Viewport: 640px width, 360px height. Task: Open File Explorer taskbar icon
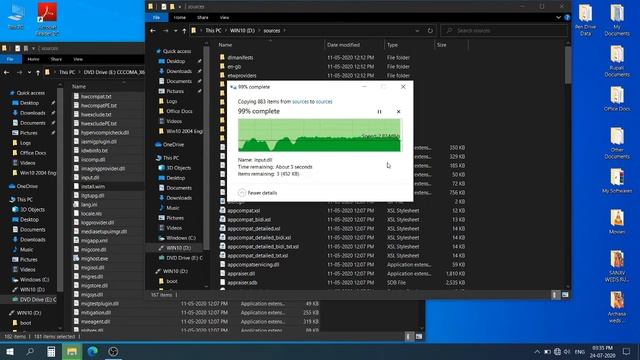click(72, 351)
